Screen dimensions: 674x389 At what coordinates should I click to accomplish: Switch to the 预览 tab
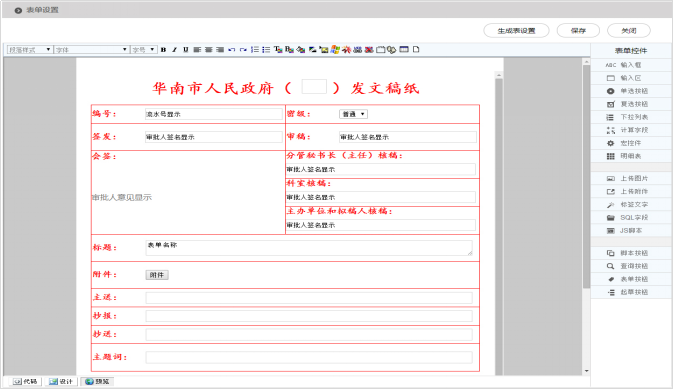click(97, 381)
